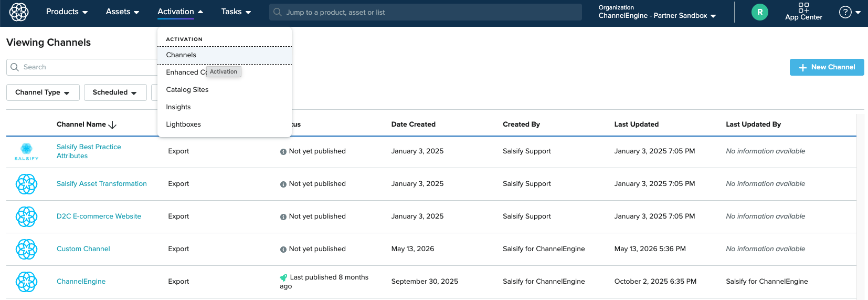The height and width of the screenshot is (300, 868).
Task: Click the 'Last published 8 months ago' status
Action: pyautogui.click(x=324, y=282)
